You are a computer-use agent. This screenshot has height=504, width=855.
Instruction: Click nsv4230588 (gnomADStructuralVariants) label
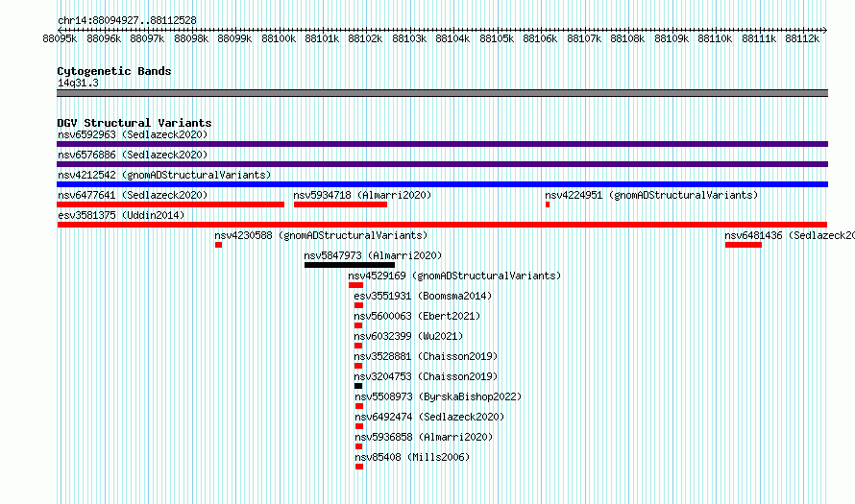pyautogui.click(x=321, y=235)
